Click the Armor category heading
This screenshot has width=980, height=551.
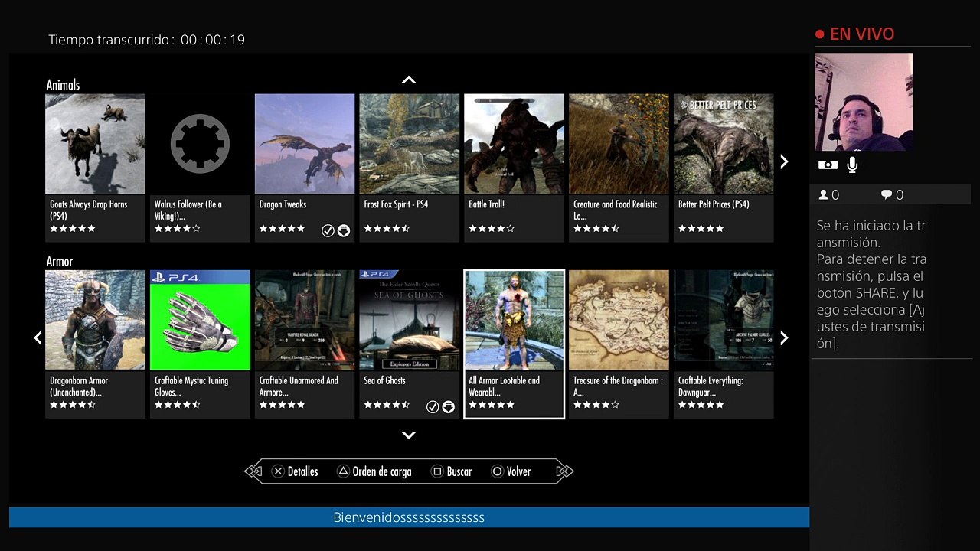[x=60, y=261]
